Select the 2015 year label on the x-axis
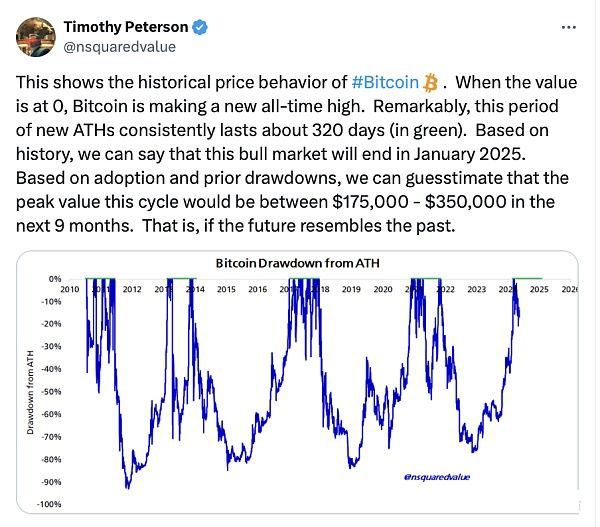This screenshot has height=527, width=600. click(x=226, y=289)
